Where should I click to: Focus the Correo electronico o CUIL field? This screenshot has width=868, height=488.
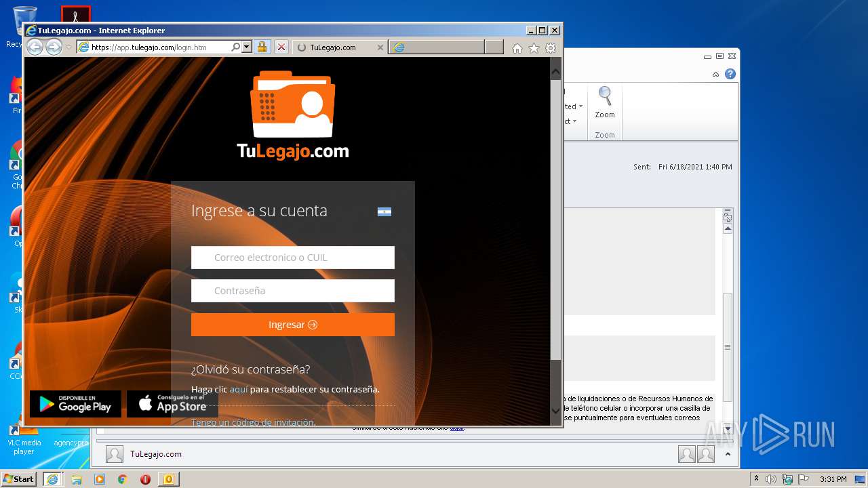pos(293,258)
